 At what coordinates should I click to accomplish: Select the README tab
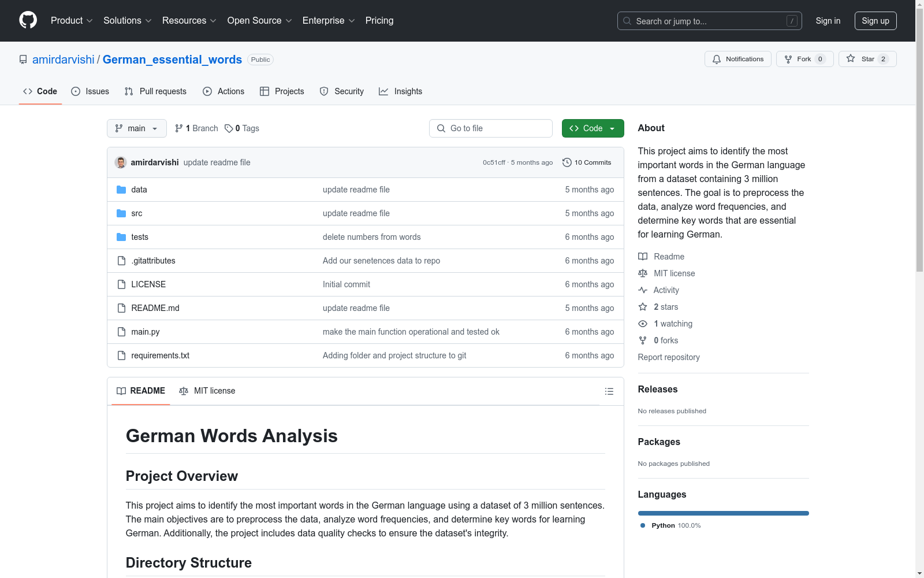[141, 391]
